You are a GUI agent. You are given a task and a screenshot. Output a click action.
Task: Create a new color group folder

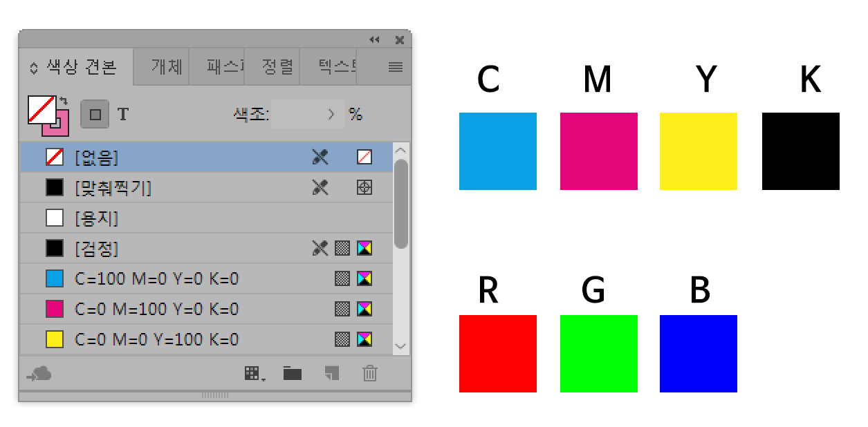coord(293,374)
